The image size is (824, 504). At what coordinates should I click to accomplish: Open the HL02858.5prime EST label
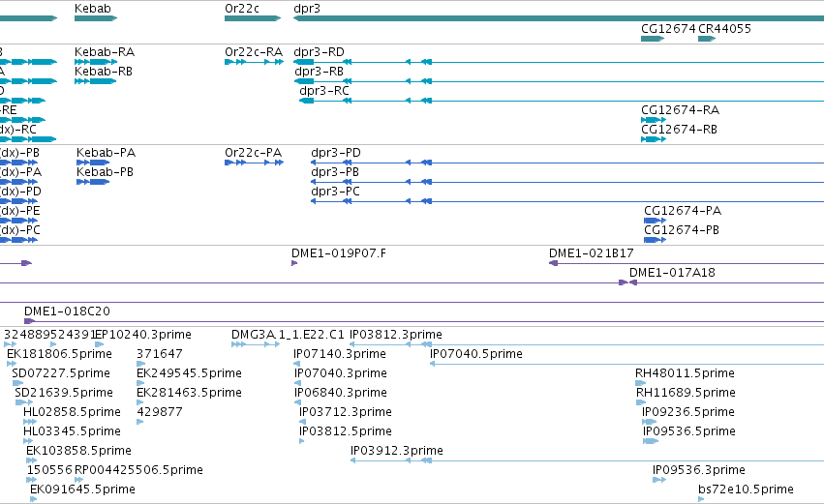coord(72,413)
